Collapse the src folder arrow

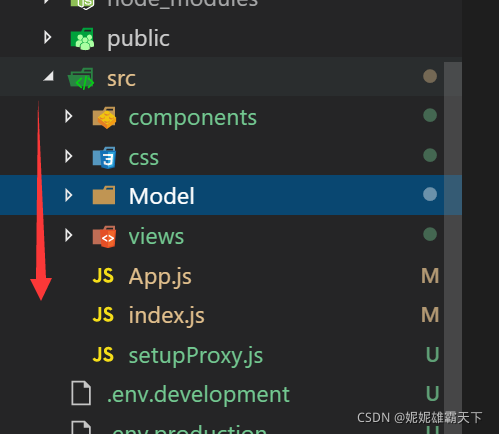49,76
